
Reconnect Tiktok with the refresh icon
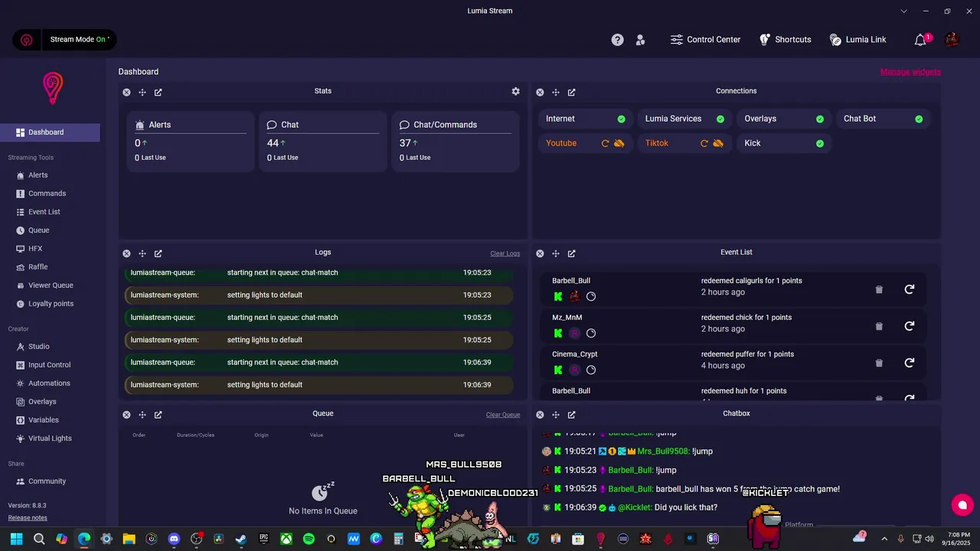click(x=704, y=143)
